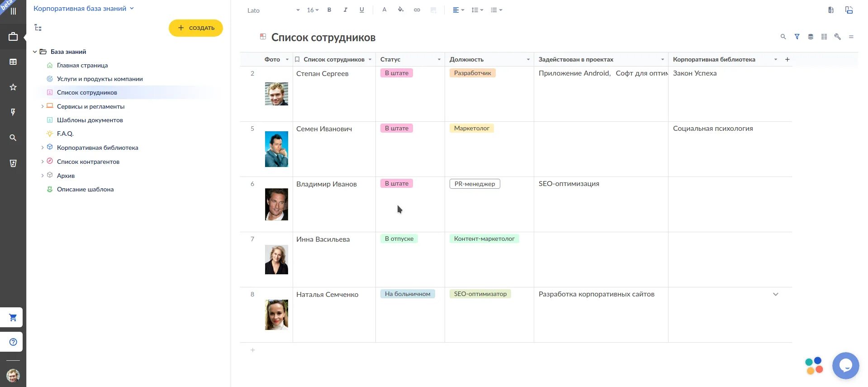
Task: Toggle bold formatting
Action: tap(329, 10)
